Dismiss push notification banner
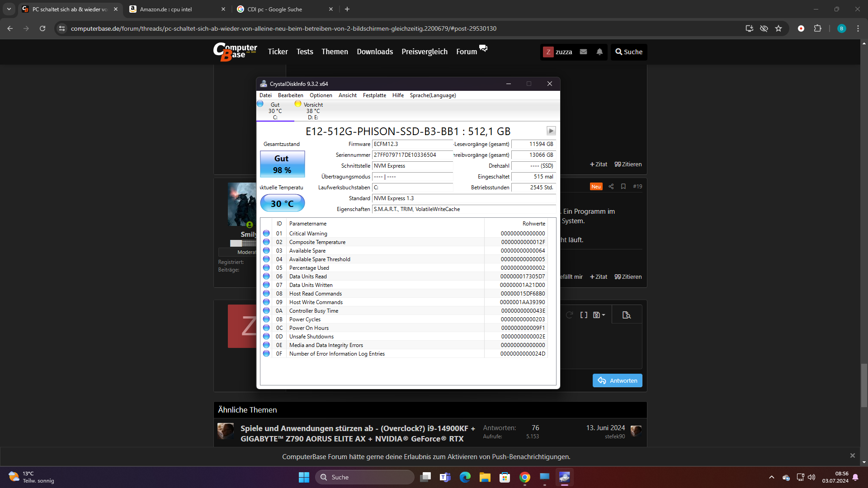The width and height of the screenshot is (868, 488). click(852, 455)
